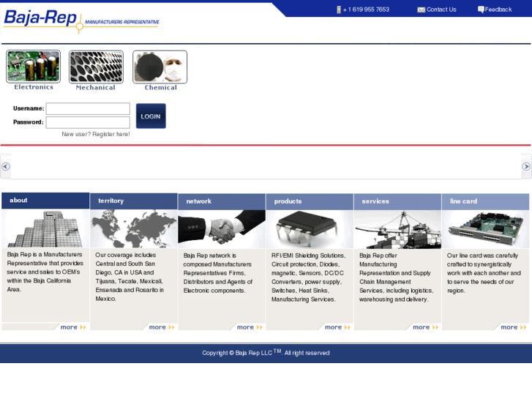Click the products list description text

coord(308,277)
